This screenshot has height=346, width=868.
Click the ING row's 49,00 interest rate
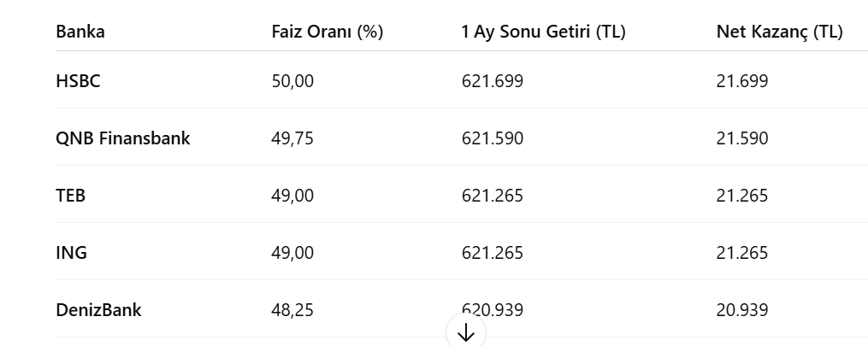click(292, 253)
